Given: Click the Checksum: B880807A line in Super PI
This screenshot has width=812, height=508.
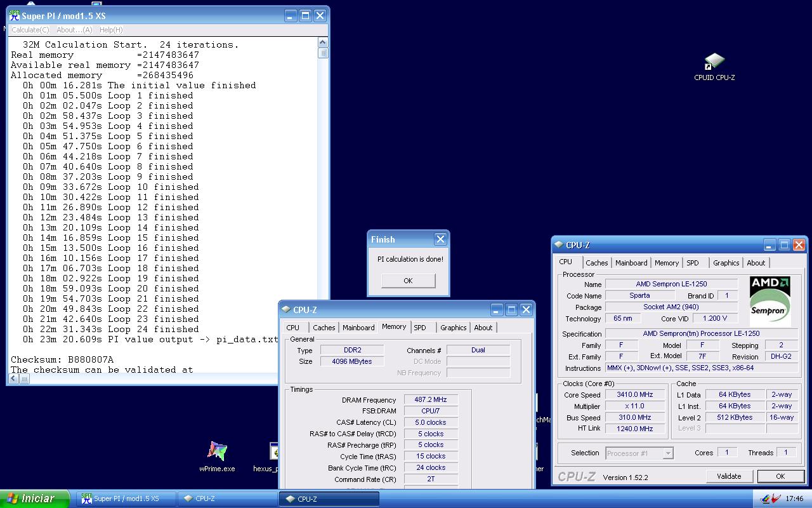Looking at the screenshot, I should [x=62, y=359].
